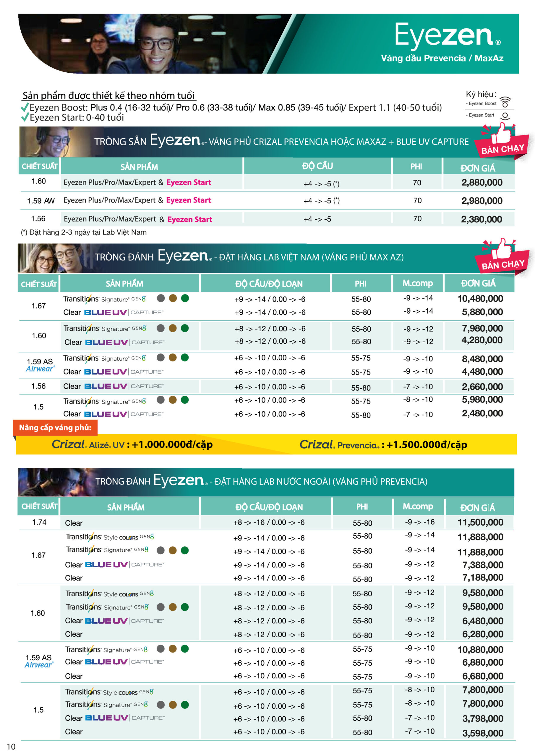
Task: Click the Transitions Style Colors logo in foreign lab 1.67 group
Action: [110, 537]
